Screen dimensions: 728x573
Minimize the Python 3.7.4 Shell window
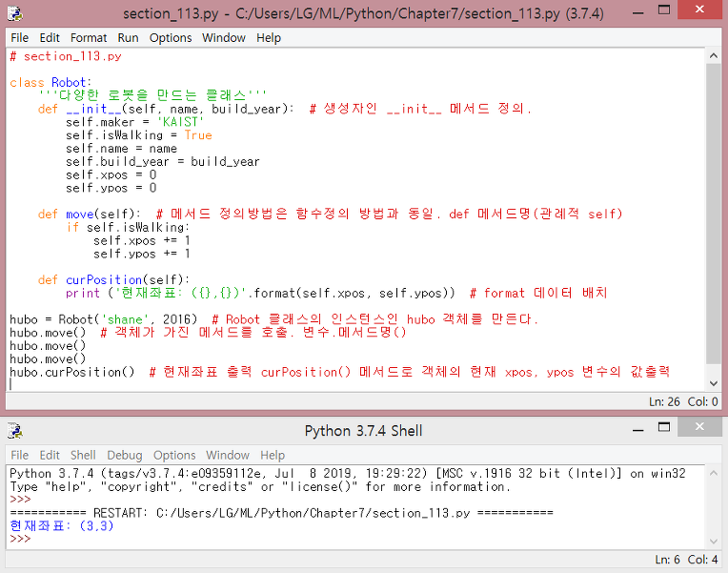[637, 430]
